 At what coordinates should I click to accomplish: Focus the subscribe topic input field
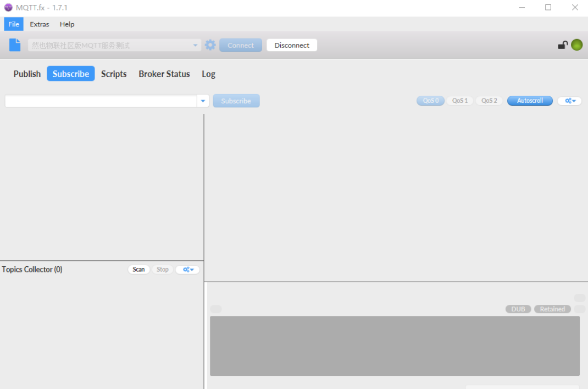coord(101,101)
